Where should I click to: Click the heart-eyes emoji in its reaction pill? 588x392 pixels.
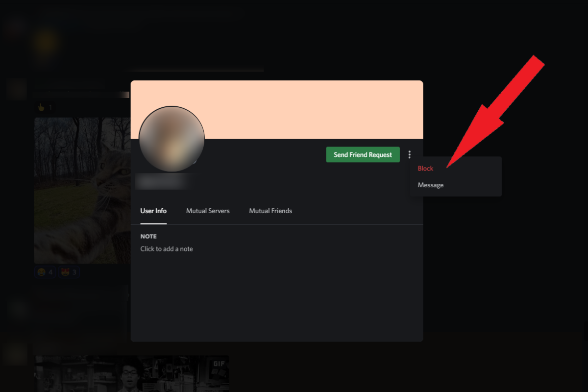(65, 271)
